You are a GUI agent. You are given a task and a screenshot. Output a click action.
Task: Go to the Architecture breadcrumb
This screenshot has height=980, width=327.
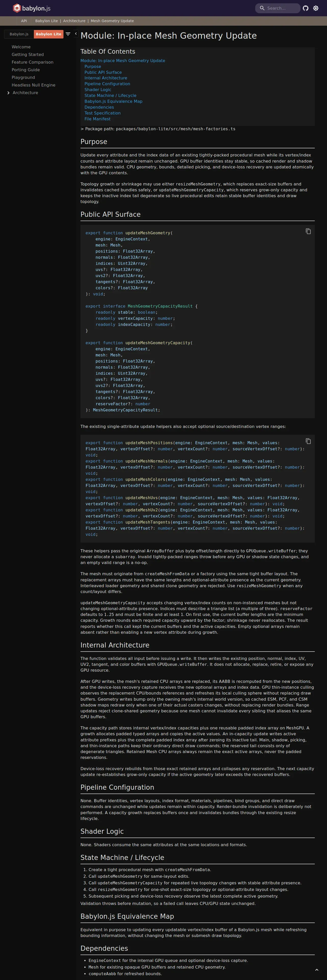74,21
